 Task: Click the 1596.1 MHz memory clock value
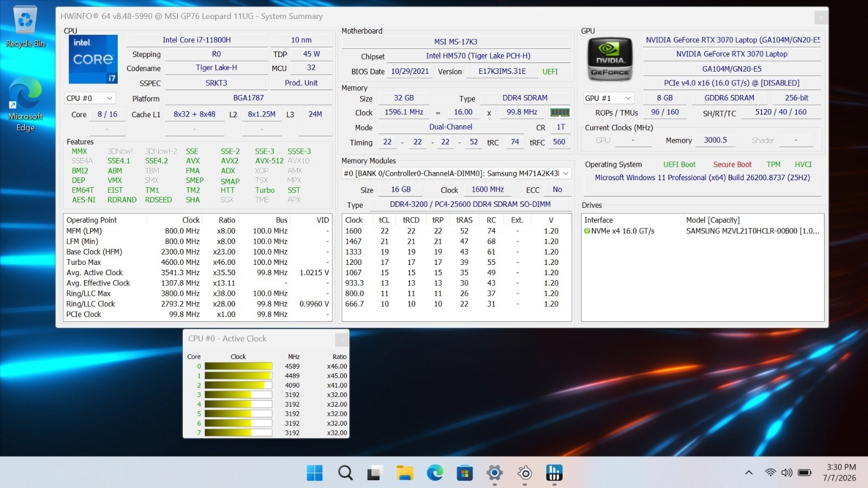click(404, 112)
